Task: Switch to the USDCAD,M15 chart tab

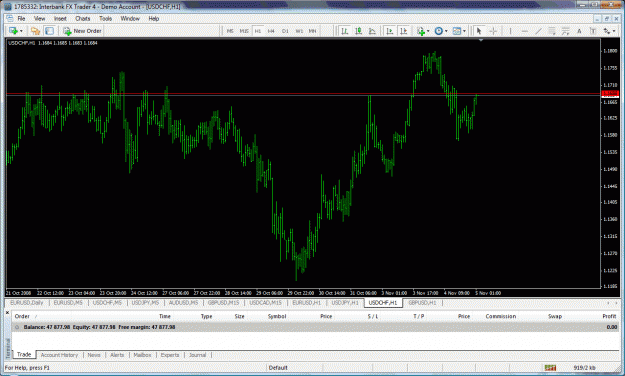Action: [x=265, y=303]
